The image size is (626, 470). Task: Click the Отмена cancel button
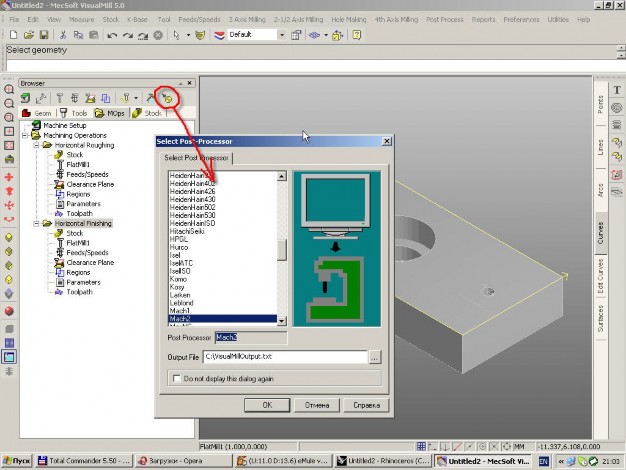317,405
